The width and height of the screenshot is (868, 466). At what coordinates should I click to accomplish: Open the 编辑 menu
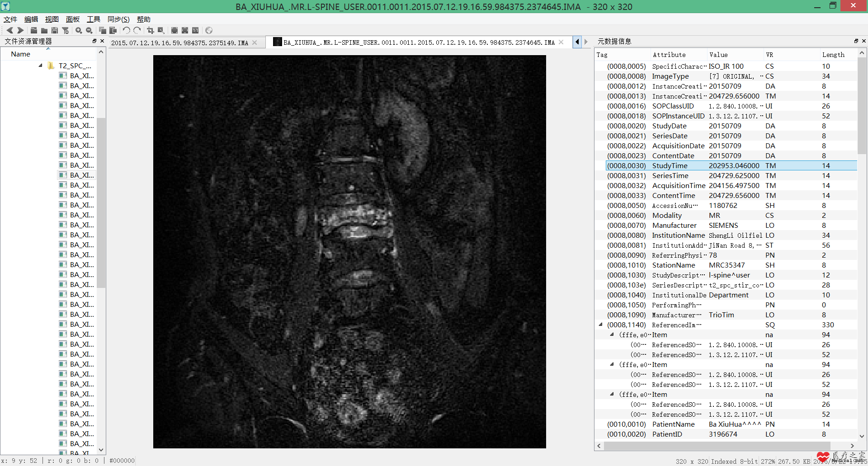coord(31,19)
